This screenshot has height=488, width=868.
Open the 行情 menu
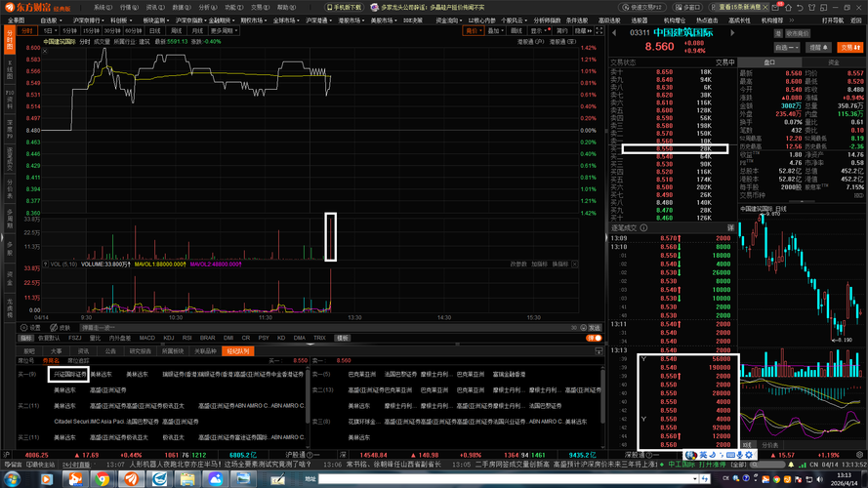pos(129,7)
